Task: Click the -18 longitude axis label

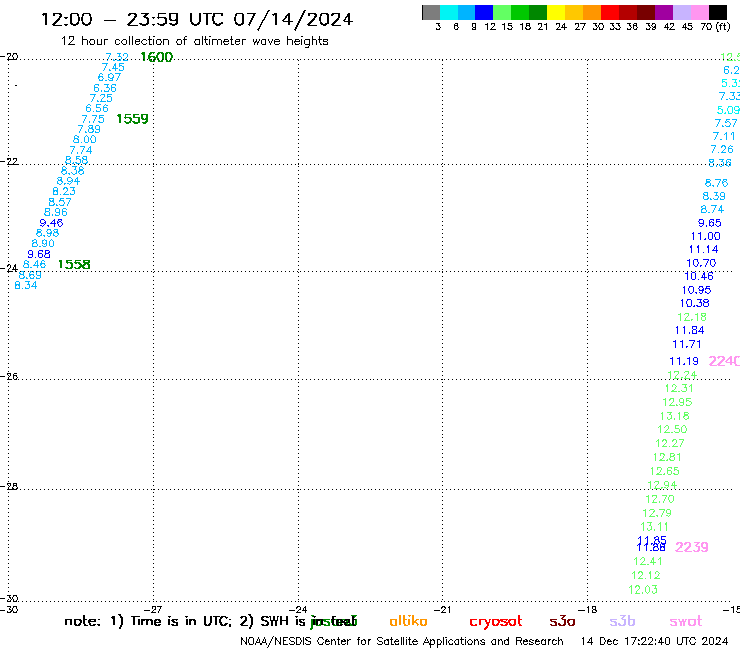Action: pyautogui.click(x=588, y=610)
